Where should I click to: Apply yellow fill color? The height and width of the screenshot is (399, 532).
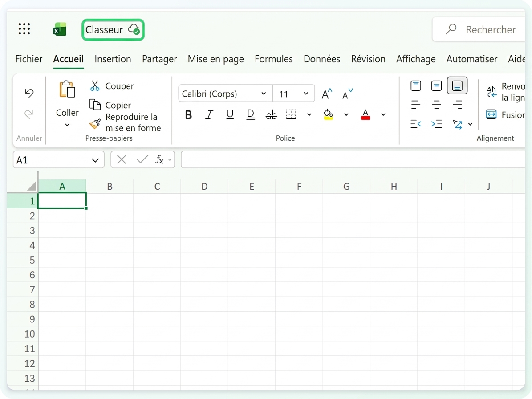(x=328, y=114)
